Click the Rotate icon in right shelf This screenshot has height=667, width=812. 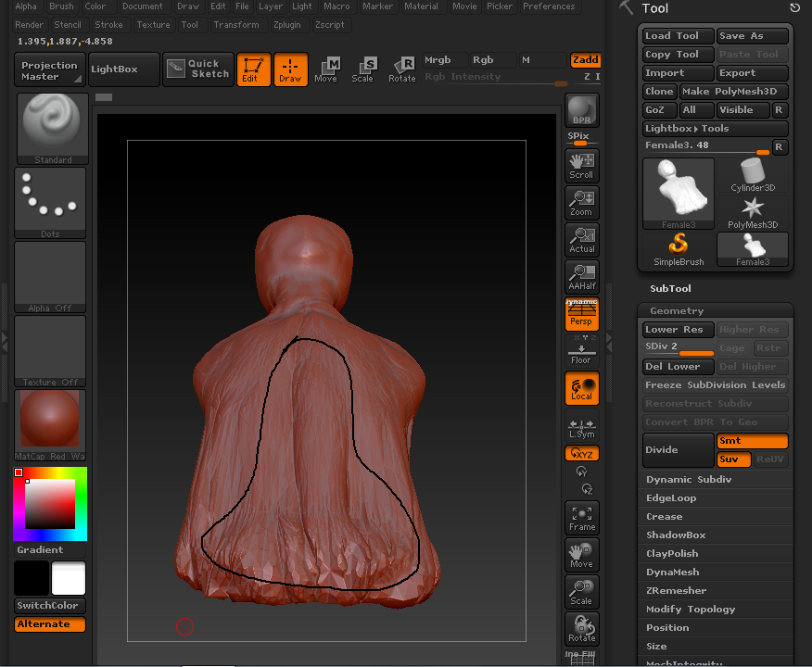pyautogui.click(x=581, y=629)
